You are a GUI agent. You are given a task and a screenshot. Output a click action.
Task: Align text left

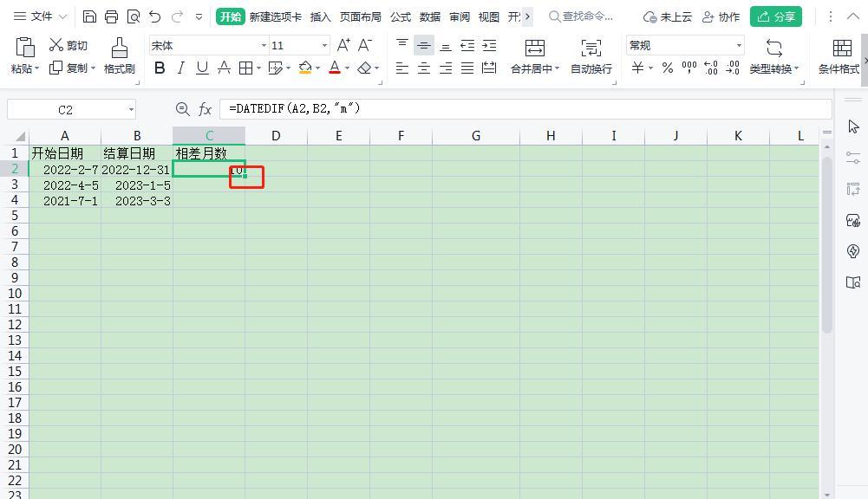402,68
